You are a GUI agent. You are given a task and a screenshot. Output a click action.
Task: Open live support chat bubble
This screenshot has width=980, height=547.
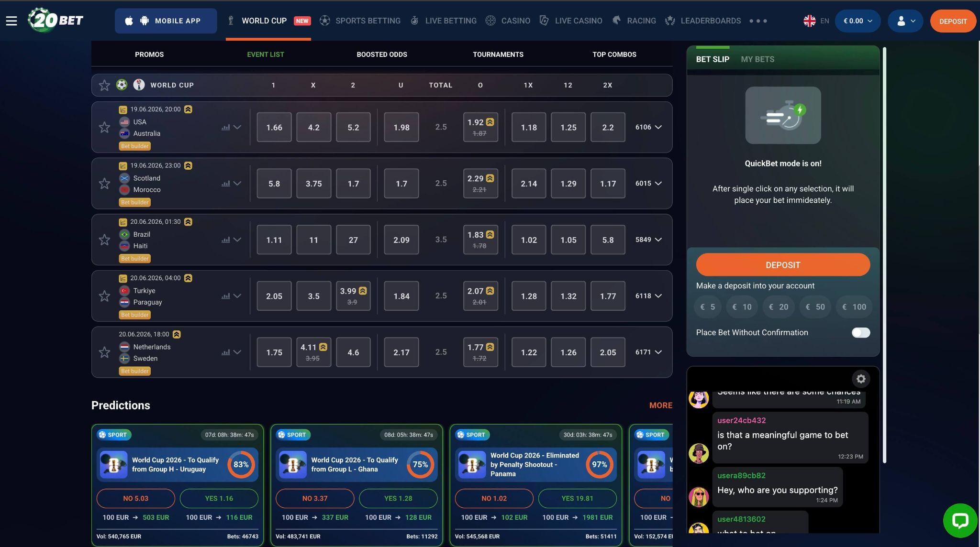point(960,520)
